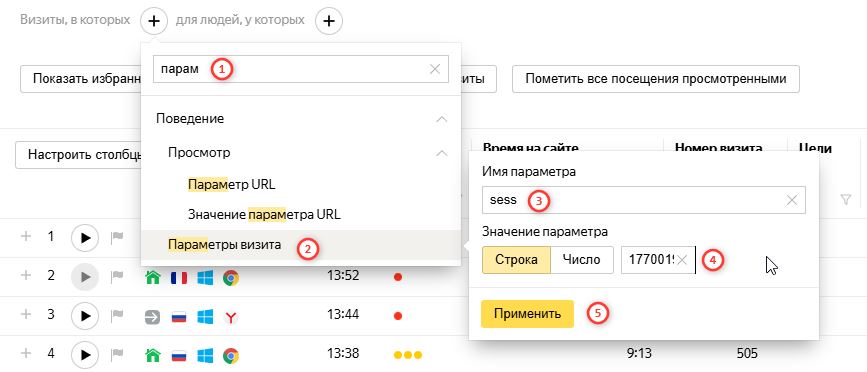Click Russian flag icon in row 4
867x372 pixels.
[179, 355]
